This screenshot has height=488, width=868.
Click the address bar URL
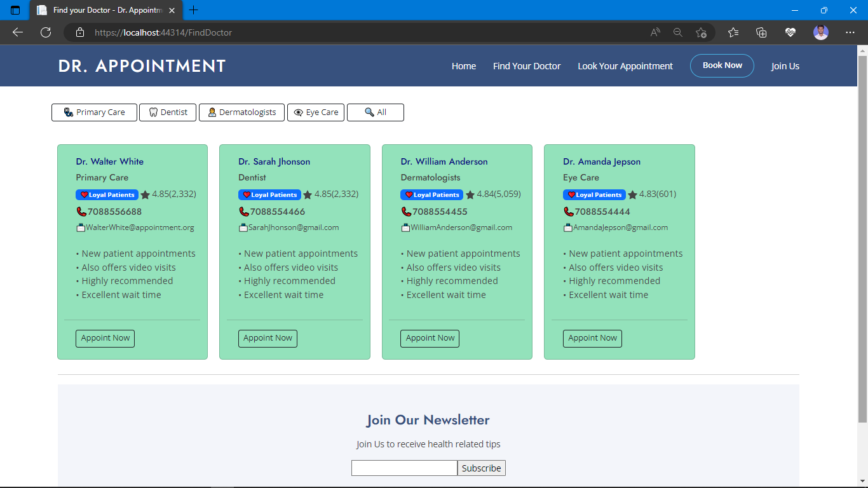pyautogui.click(x=163, y=32)
